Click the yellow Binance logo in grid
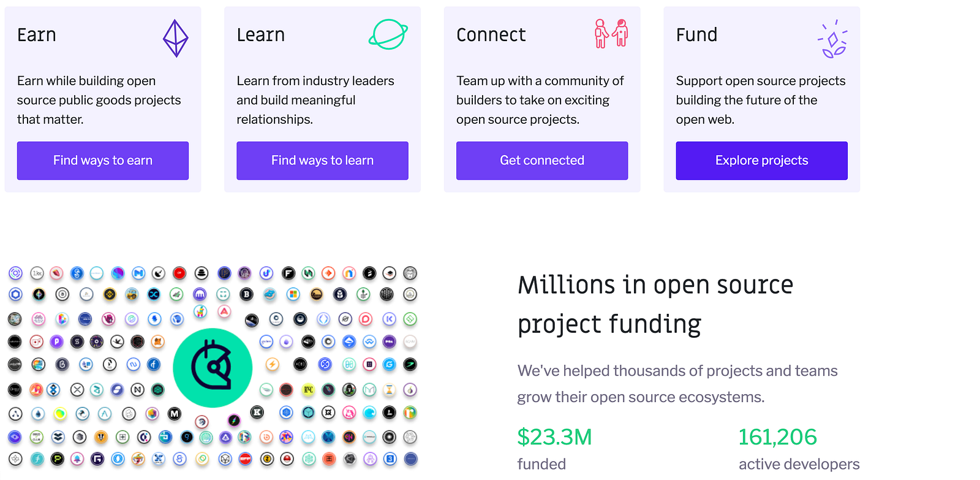Screen dimensions: 980x480 pos(110,294)
